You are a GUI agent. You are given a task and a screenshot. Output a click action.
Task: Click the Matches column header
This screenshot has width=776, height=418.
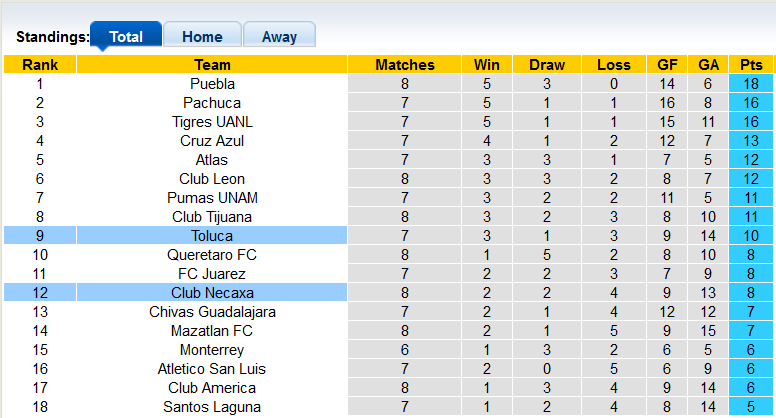[x=405, y=65]
